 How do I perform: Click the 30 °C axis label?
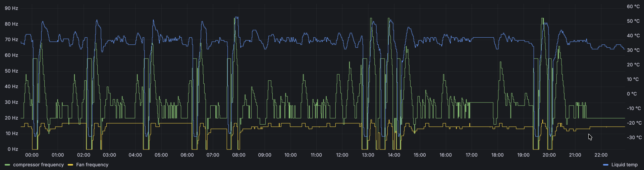(633, 50)
